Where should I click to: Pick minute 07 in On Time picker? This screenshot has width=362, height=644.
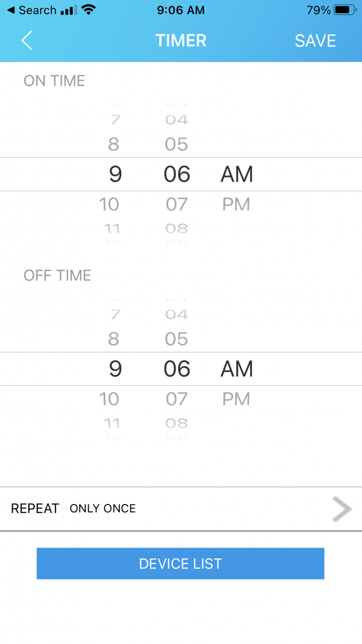tap(177, 204)
